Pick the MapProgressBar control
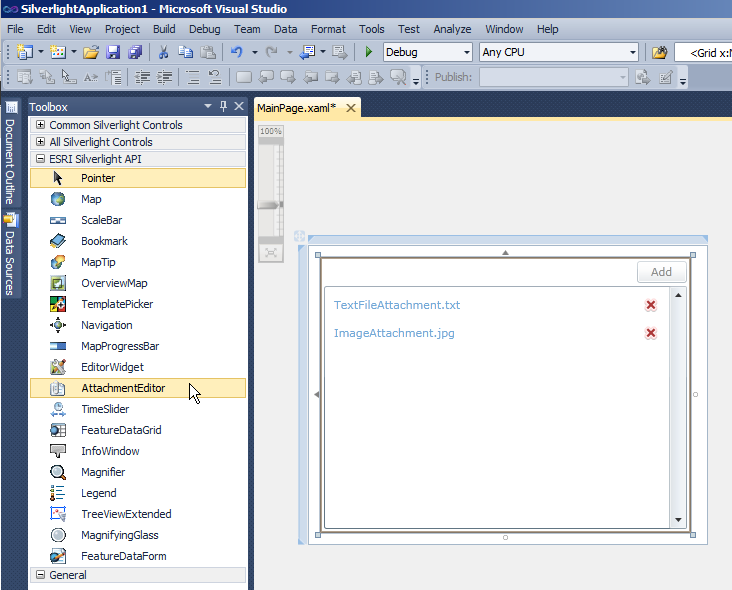 pyautogui.click(x=138, y=346)
